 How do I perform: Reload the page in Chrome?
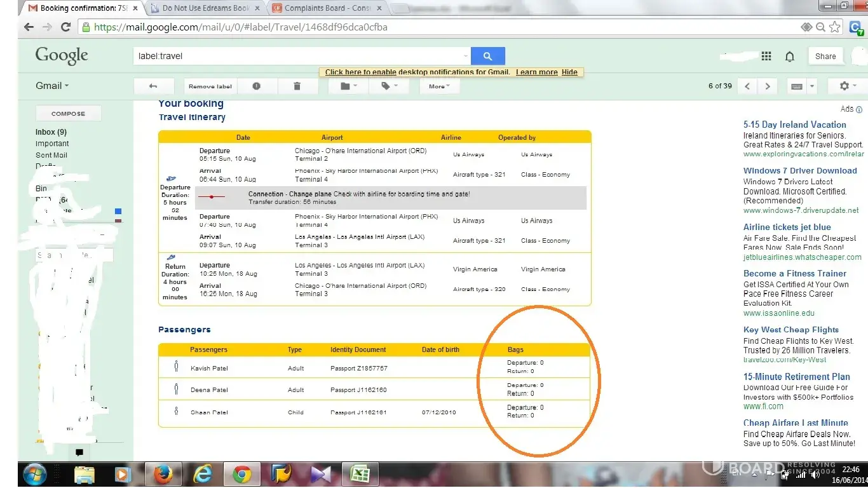click(x=65, y=27)
